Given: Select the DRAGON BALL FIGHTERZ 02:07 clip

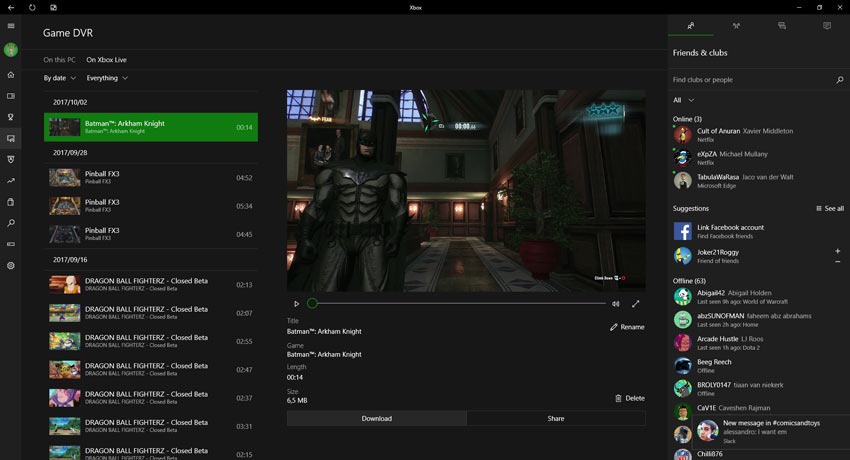Looking at the screenshot, I should (151, 313).
